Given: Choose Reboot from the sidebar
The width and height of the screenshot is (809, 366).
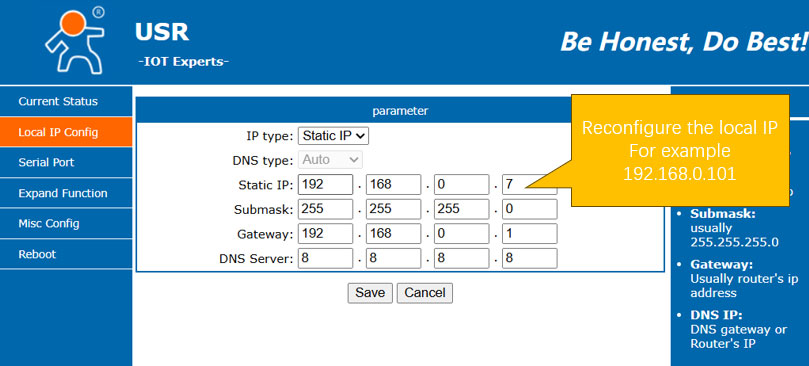Looking at the screenshot, I should click(66, 254).
